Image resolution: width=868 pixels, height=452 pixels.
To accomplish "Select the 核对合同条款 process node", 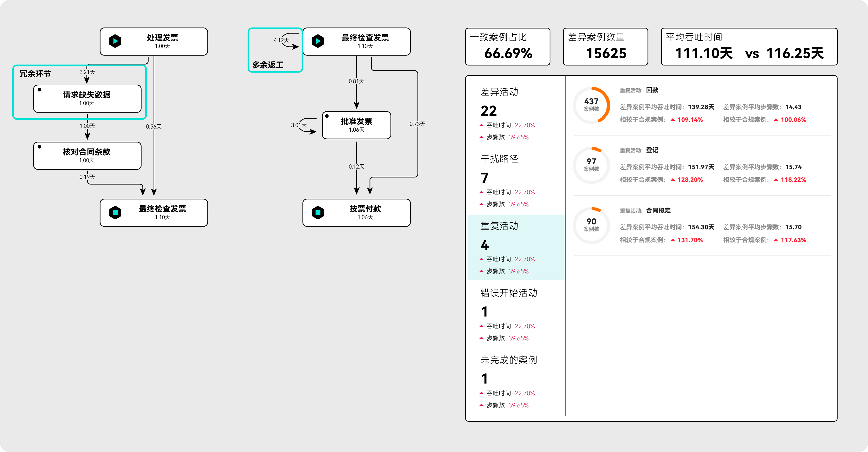I will click(87, 155).
